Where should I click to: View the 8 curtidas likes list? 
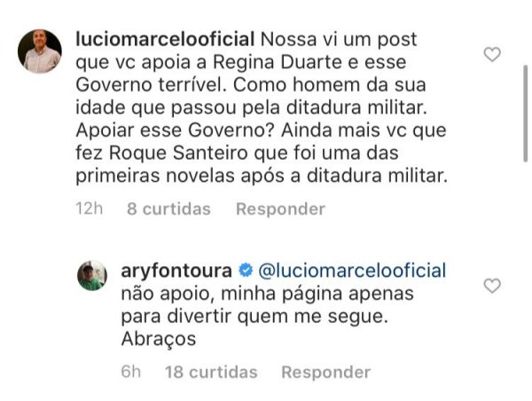tap(168, 208)
